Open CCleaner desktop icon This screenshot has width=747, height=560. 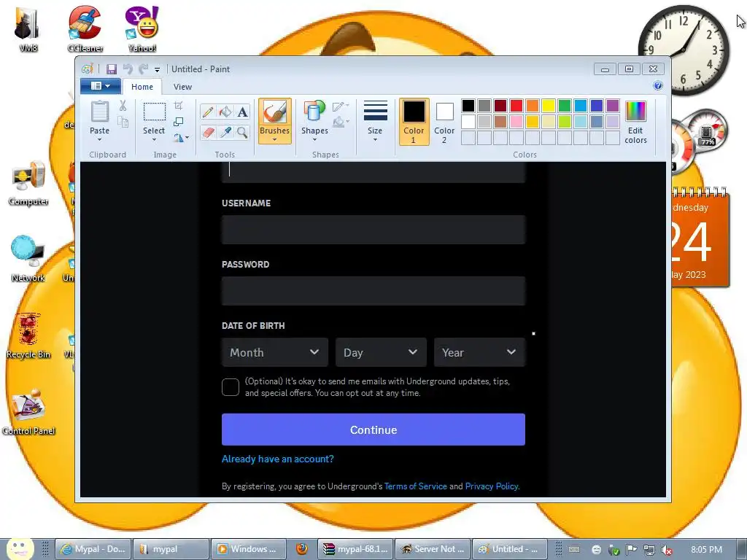coord(85,28)
